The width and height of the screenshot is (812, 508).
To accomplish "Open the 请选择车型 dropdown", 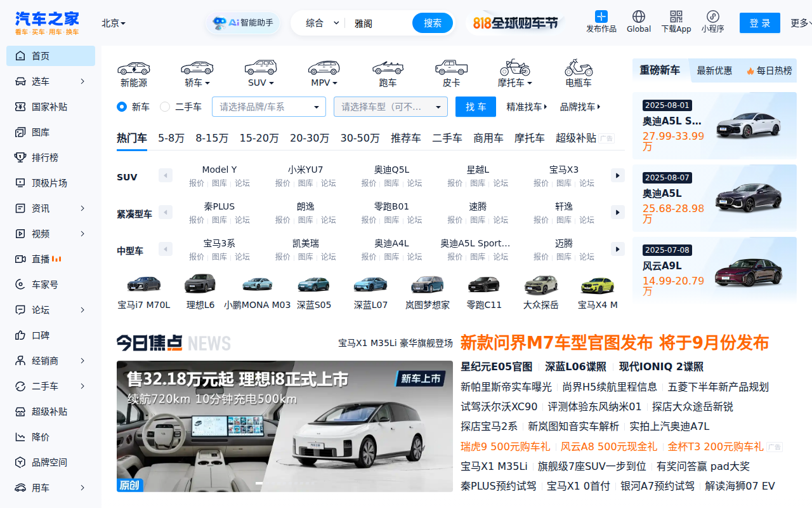I will click(391, 107).
